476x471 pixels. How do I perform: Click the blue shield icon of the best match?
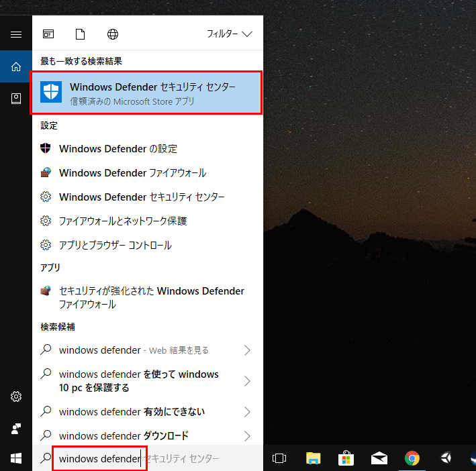pos(51,92)
